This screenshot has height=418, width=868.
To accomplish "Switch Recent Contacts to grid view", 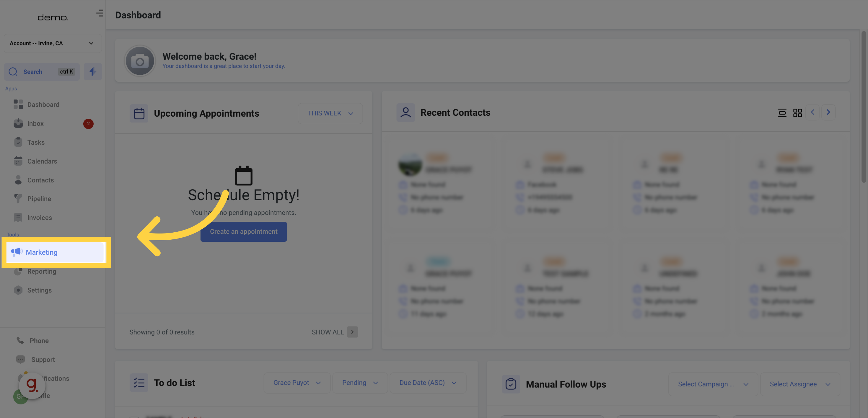I will point(798,113).
